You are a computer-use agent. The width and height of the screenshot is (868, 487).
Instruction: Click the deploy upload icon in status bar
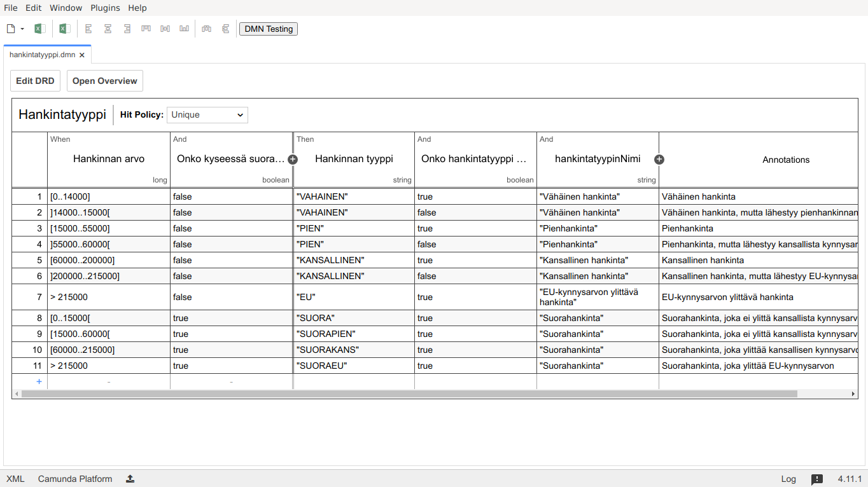pos(130,479)
